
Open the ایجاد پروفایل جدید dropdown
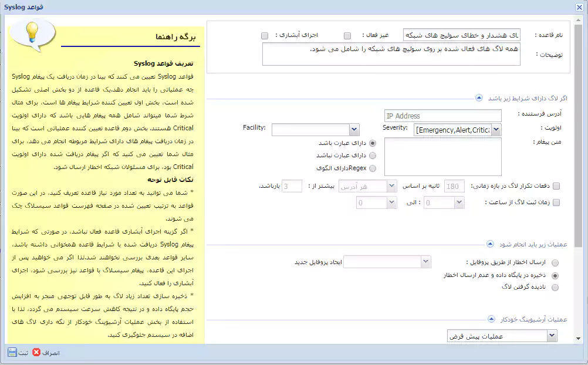425,262
